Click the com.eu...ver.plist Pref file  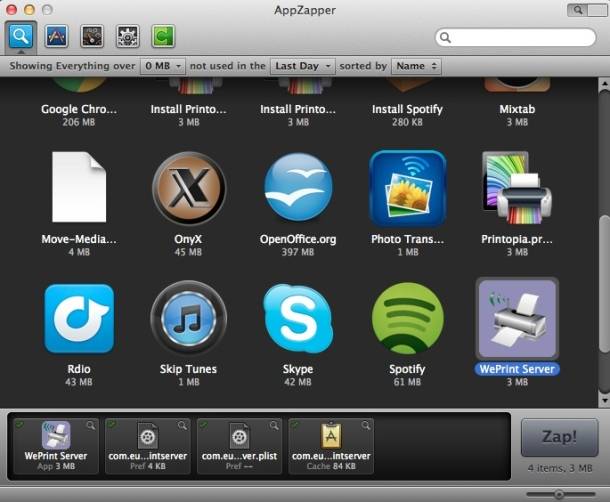(239, 446)
